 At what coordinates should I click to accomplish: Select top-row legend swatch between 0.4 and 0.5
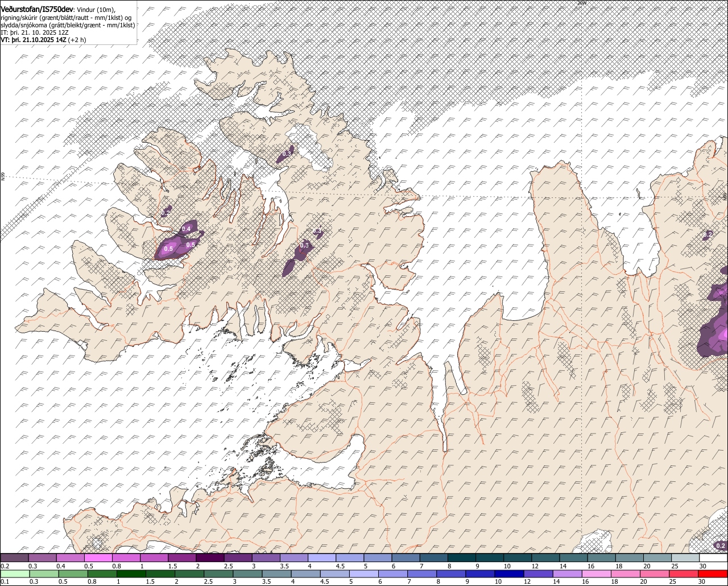point(70,558)
